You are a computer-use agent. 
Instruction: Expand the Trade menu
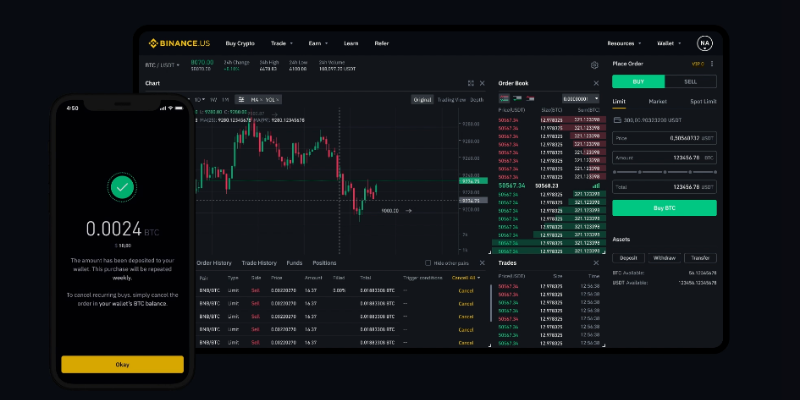[x=282, y=43]
